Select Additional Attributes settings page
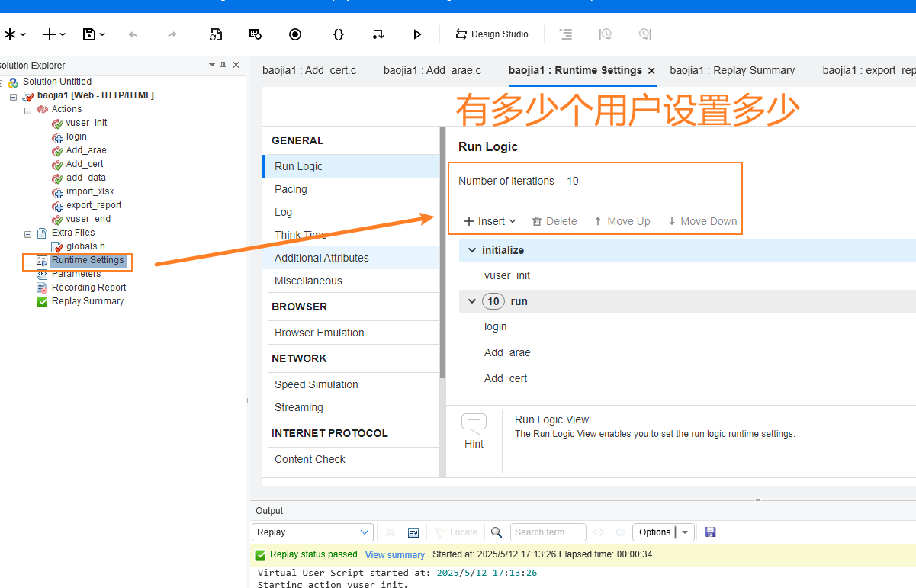Screen dimensions: 916x588 click(322, 258)
